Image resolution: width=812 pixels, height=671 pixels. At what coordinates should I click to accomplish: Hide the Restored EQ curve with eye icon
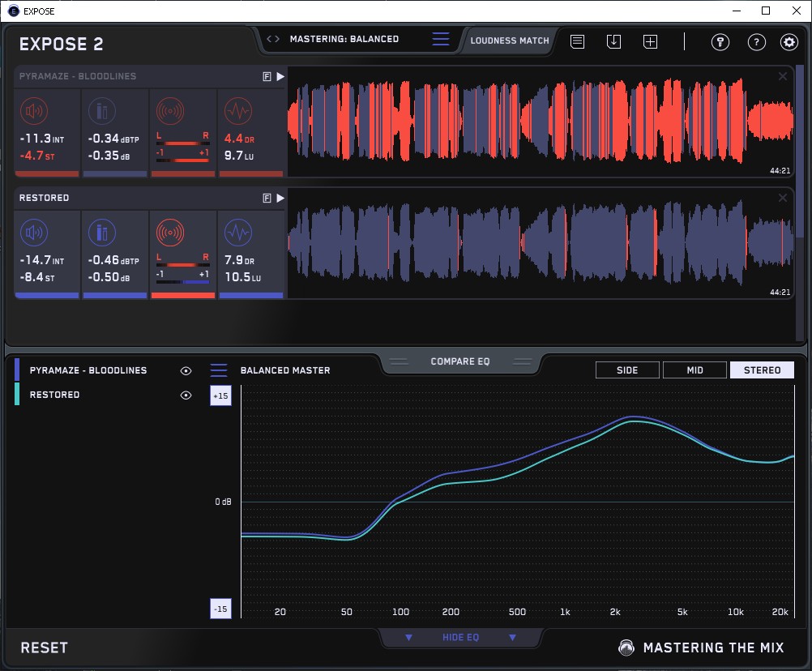186,395
